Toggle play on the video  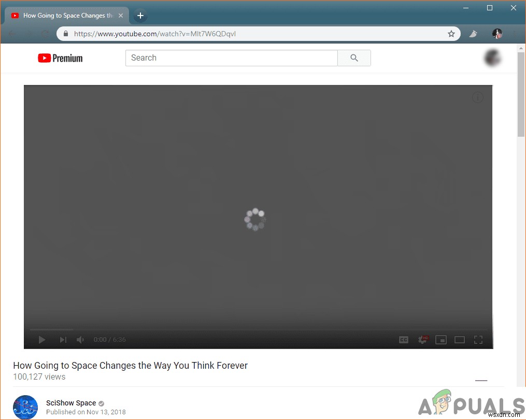tap(41, 339)
